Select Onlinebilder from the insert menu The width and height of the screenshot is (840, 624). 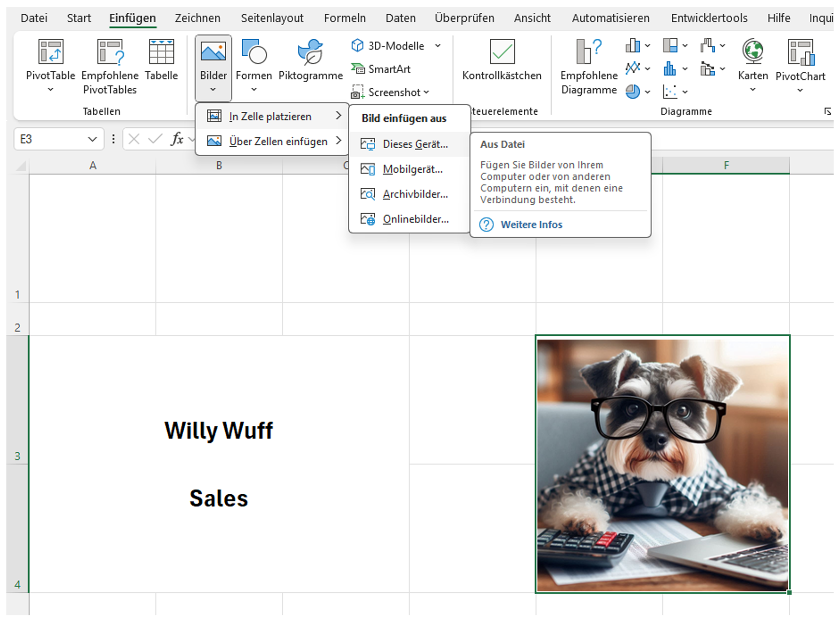click(x=415, y=219)
